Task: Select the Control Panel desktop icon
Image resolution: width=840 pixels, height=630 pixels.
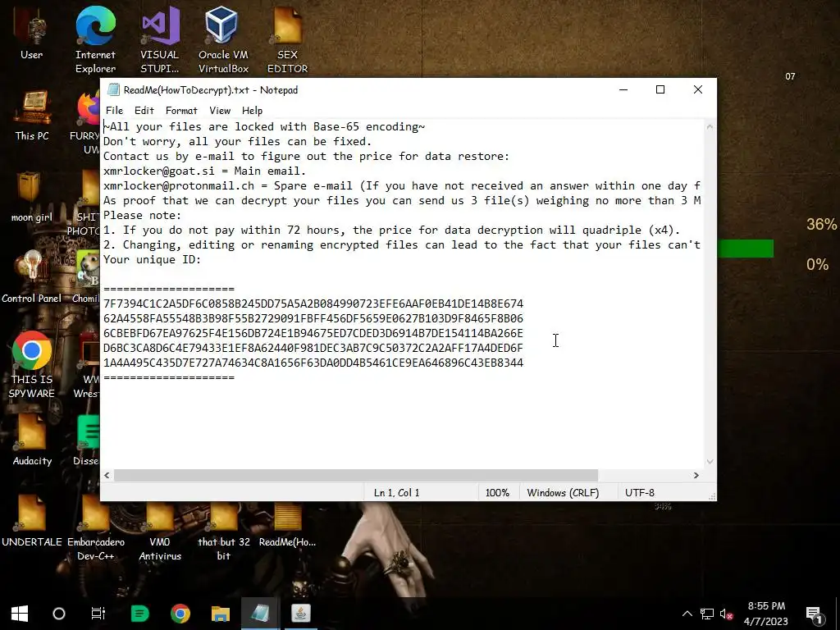Action: (x=32, y=277)
